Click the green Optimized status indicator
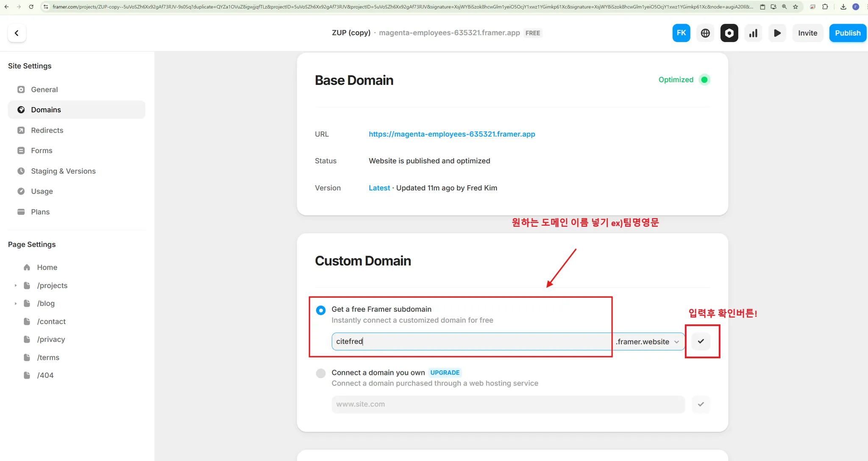Image resolution: width=868 pixels, height=461 pixels. 704,80
